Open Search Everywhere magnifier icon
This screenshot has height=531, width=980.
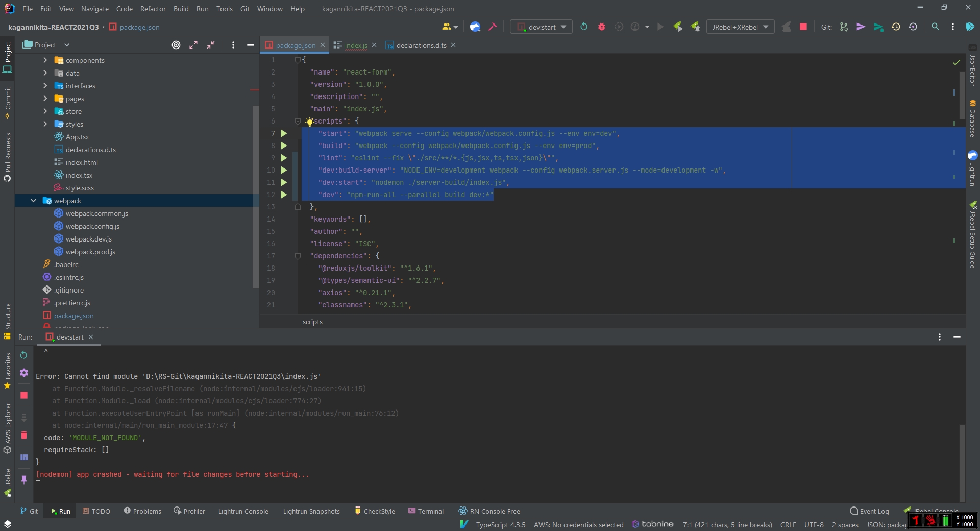(x=935, y=27)
